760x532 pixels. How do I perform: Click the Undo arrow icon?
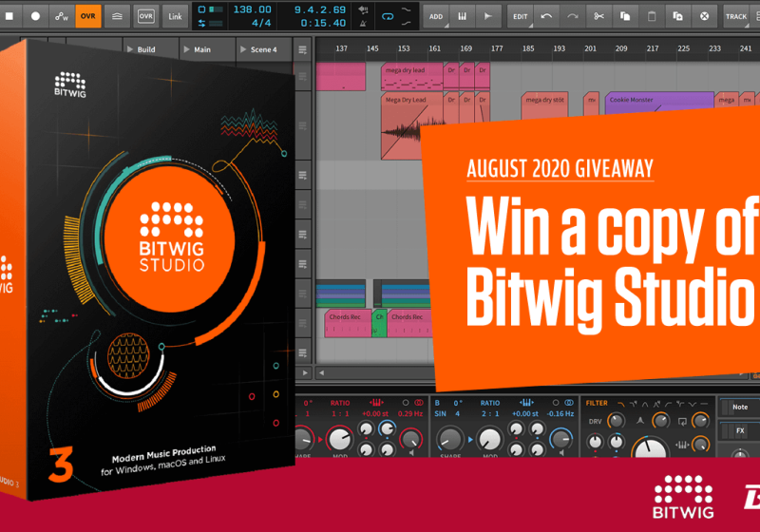pyautogui.click(x=546, y=15)
